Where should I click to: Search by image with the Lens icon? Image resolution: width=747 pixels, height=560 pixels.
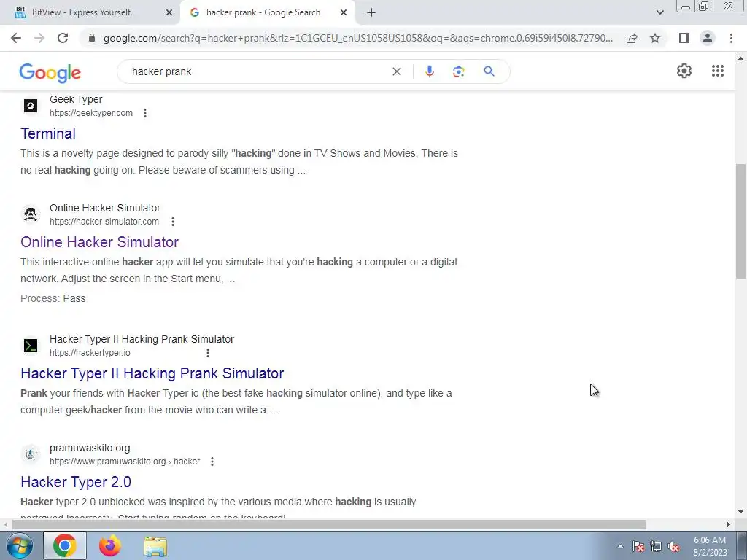click(458, 71)
